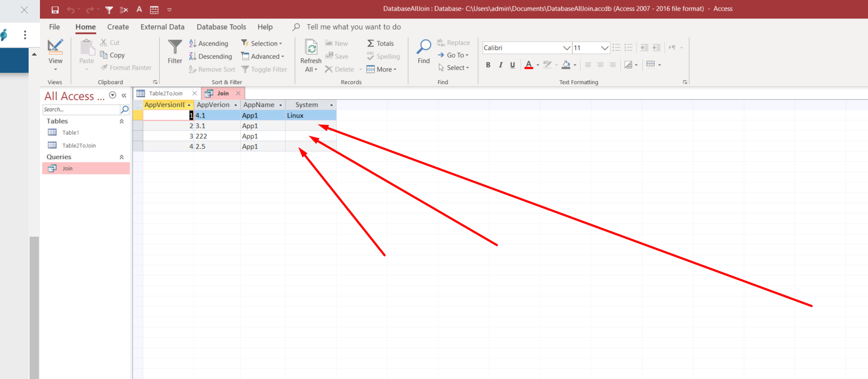Open the Customize Quick Access Toolbar arrow

169,10
